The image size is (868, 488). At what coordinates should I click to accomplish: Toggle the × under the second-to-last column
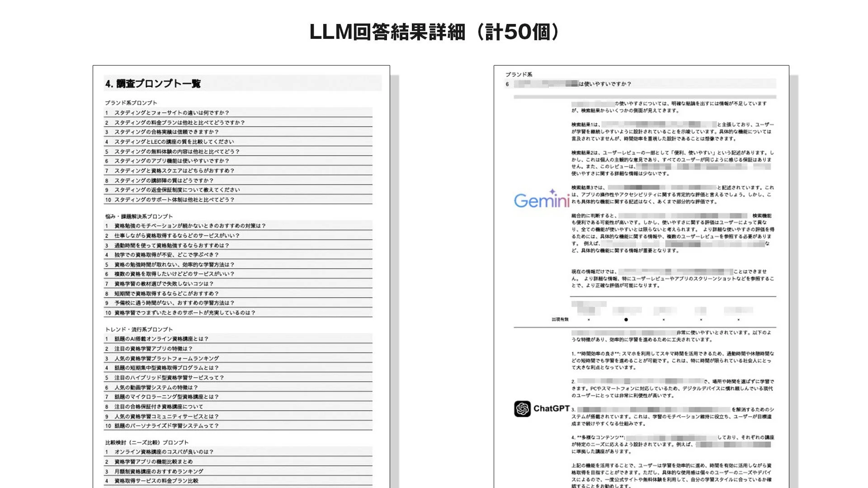[x=701, y=320]
